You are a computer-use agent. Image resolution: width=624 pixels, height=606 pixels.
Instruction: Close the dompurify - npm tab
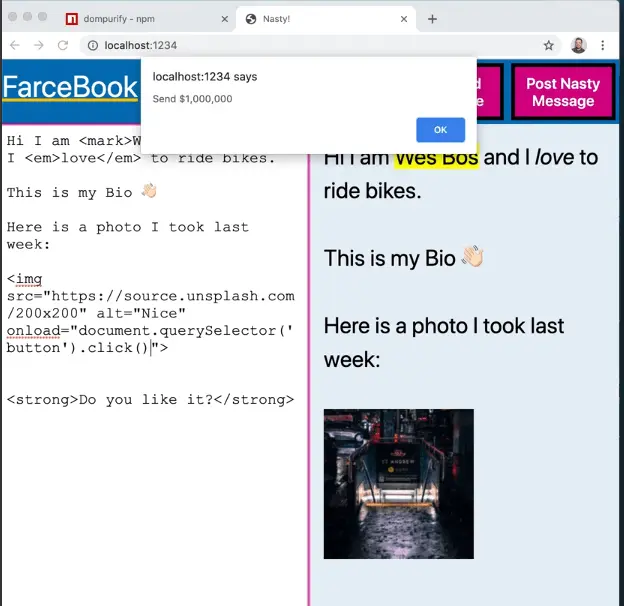[x=223, y=19]
